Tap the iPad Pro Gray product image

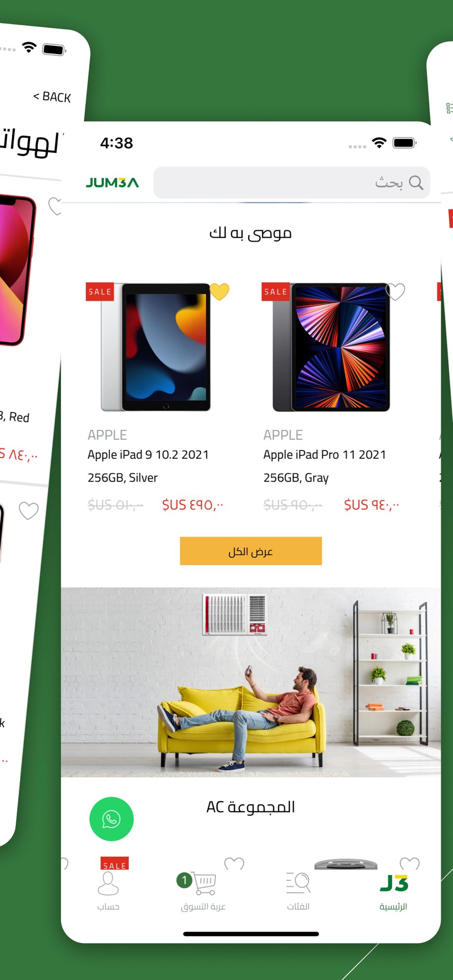point(331,347)
